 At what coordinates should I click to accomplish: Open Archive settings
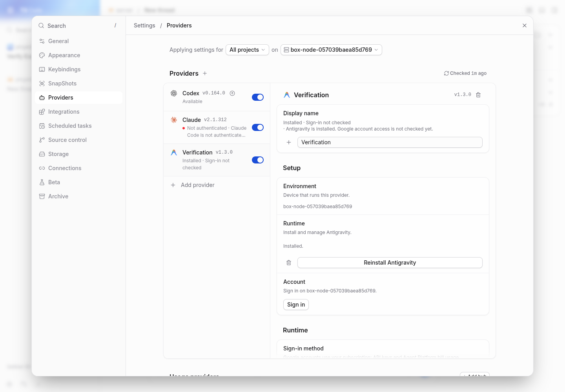pos(78,196)
